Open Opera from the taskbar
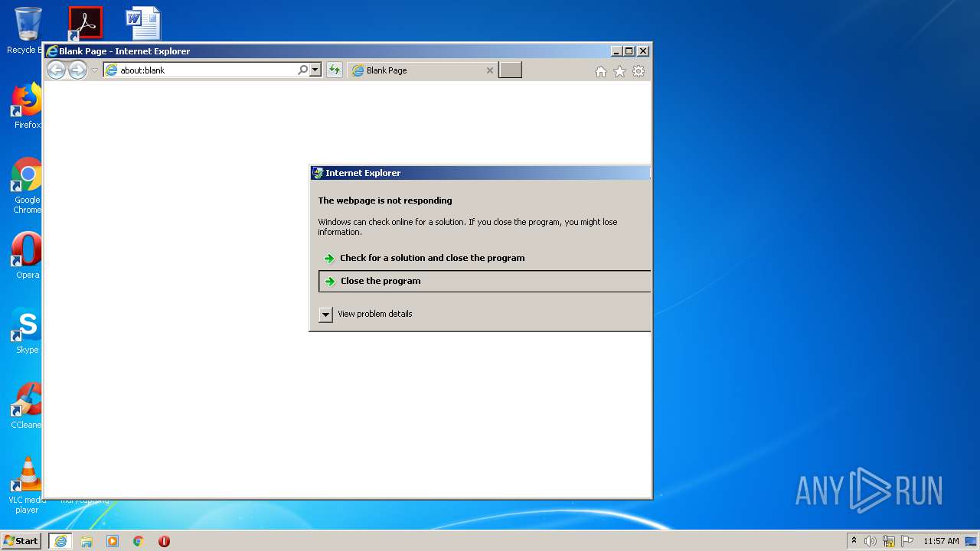The height and width of the screenshot is (551, 980). 164,541
